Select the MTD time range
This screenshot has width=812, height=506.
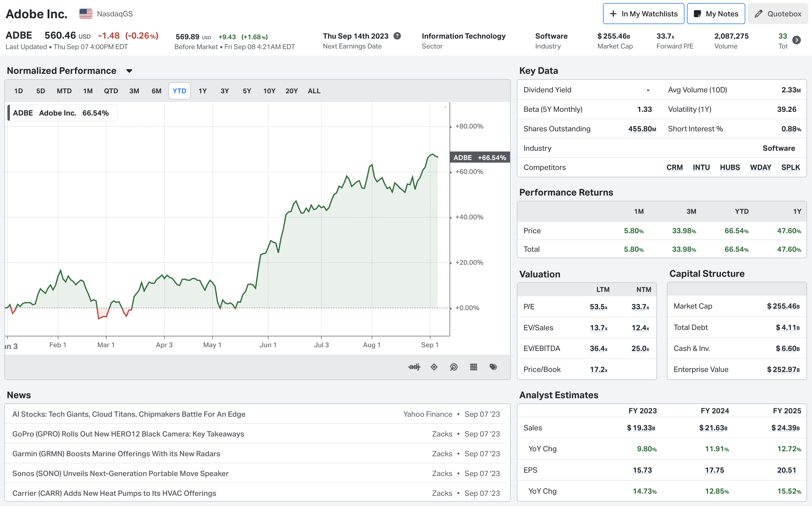click(x=64, y=91)
